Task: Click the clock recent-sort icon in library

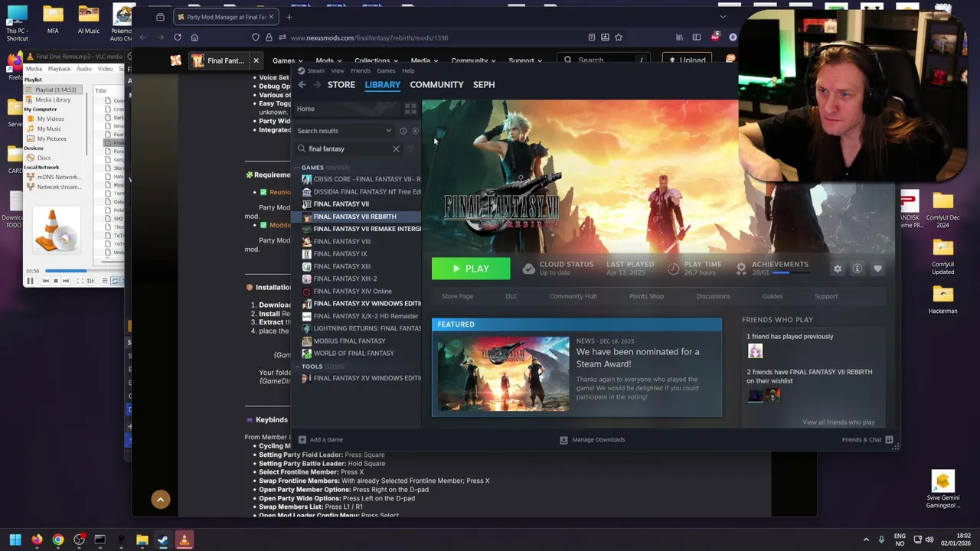Action: point(403,131)
